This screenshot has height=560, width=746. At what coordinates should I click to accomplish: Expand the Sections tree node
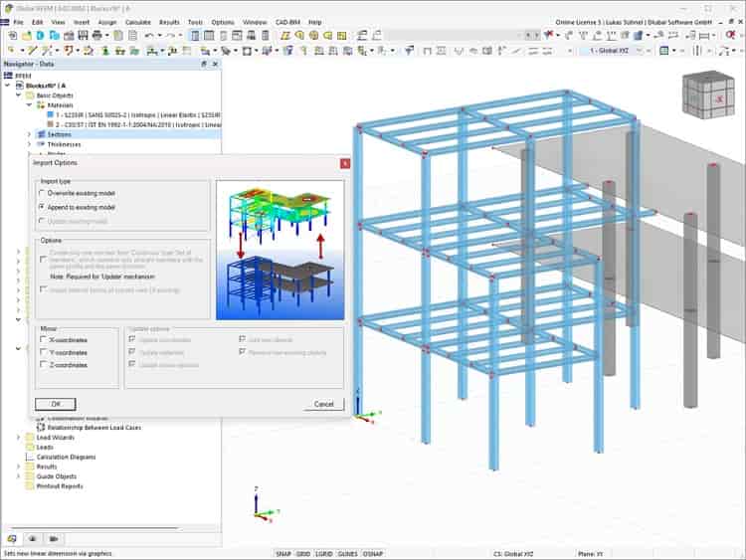30,134
